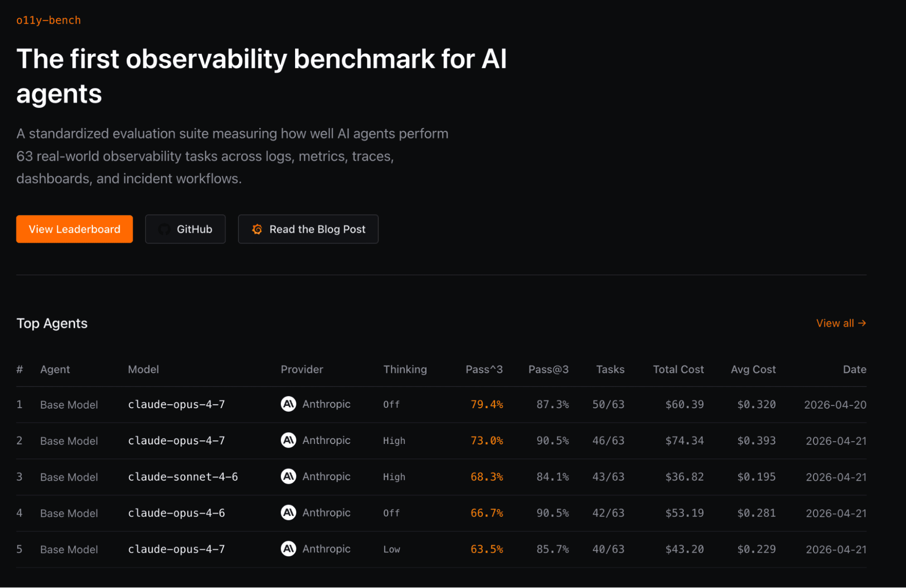This screenshot has width=906, height=588.
Task: Click the 79.4% Pass^3 score
Action: click(x=486, y=404)
